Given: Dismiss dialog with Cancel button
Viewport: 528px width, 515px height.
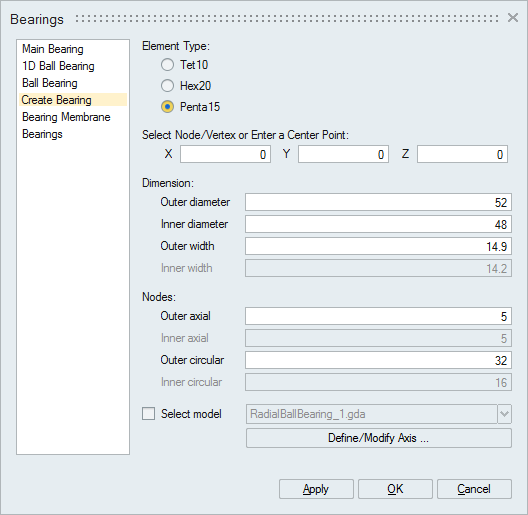Looking at the screenshot, I should click(474, 489).
